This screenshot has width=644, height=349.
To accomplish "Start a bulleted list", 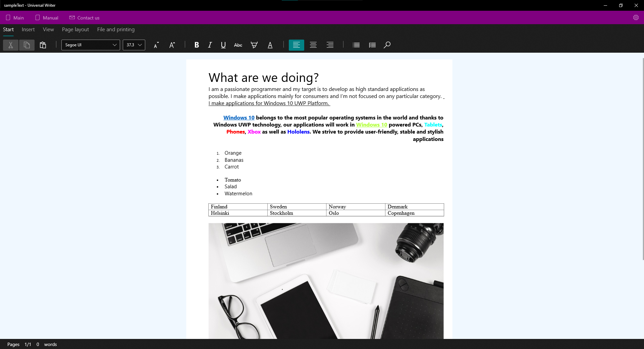I will click(x=356, y=45).
